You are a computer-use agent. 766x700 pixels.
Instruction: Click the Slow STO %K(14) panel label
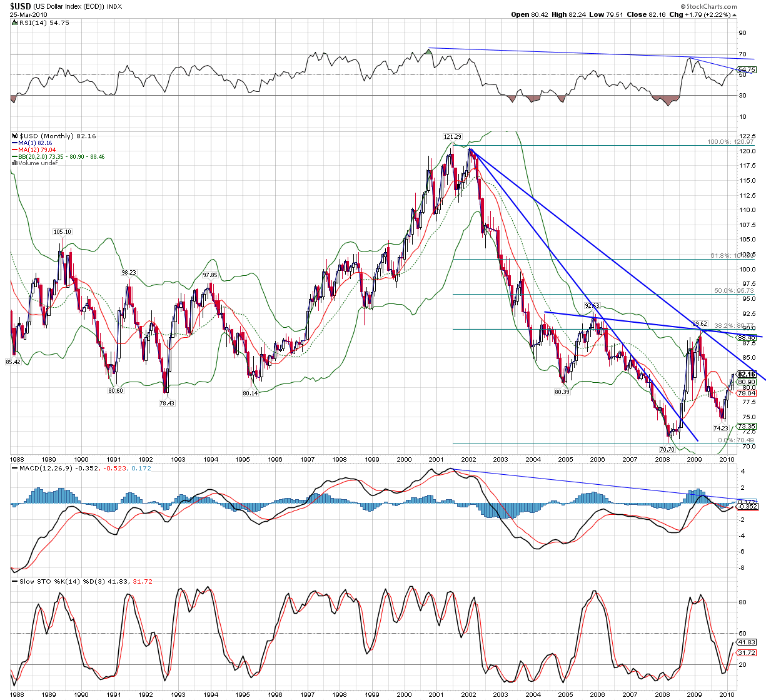(47, 581)
